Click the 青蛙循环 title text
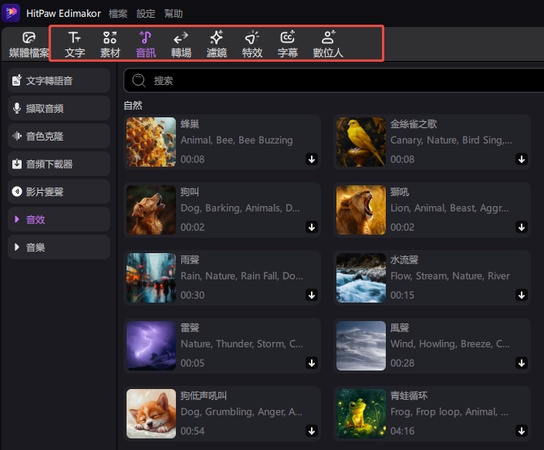The width and height of the screenshot is (544, 450). point(409,396)
